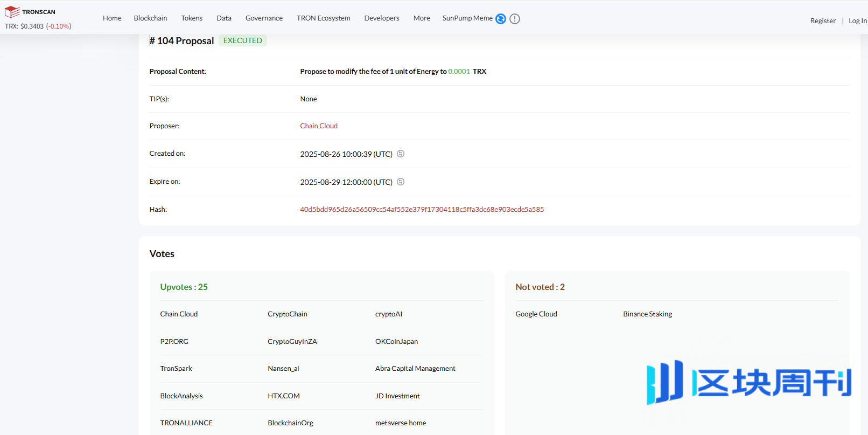Click the TRX price text
868x435 pixels.
[38, 26]
